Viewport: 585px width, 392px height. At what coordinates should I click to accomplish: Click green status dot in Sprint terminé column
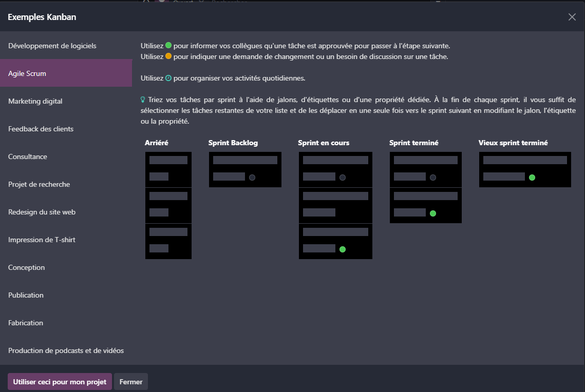pos(433,213)
